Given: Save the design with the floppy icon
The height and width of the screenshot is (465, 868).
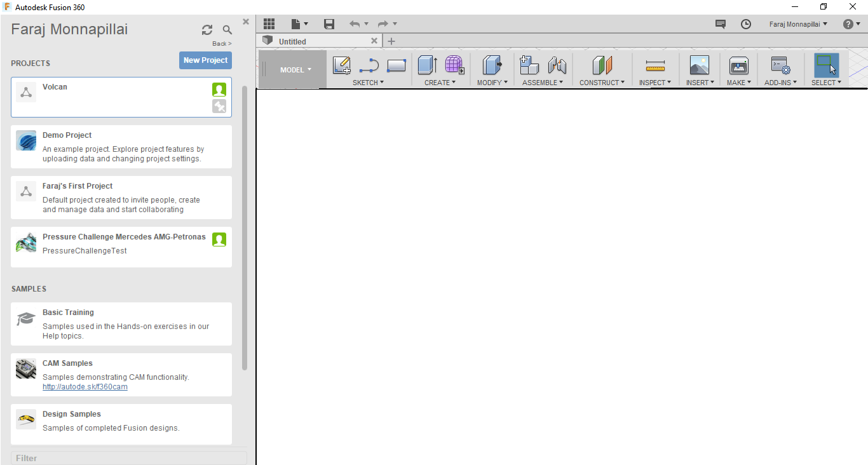Looking at the screenshot, I should 329,24.
